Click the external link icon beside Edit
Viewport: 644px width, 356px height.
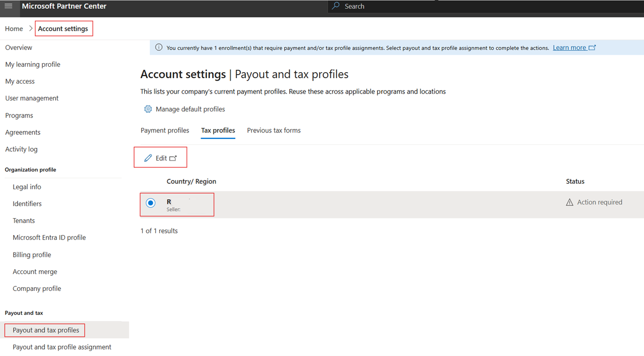[x=173, y=158]
